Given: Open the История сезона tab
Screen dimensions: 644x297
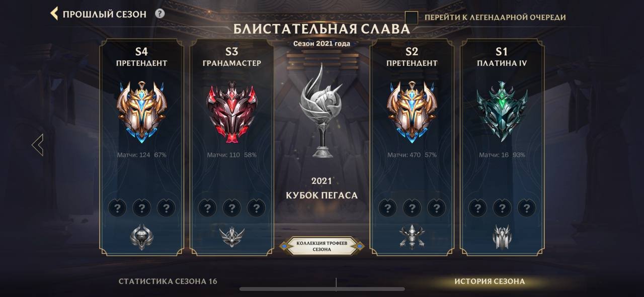Looking at the screenshot, I should click(x=490, y=281).
